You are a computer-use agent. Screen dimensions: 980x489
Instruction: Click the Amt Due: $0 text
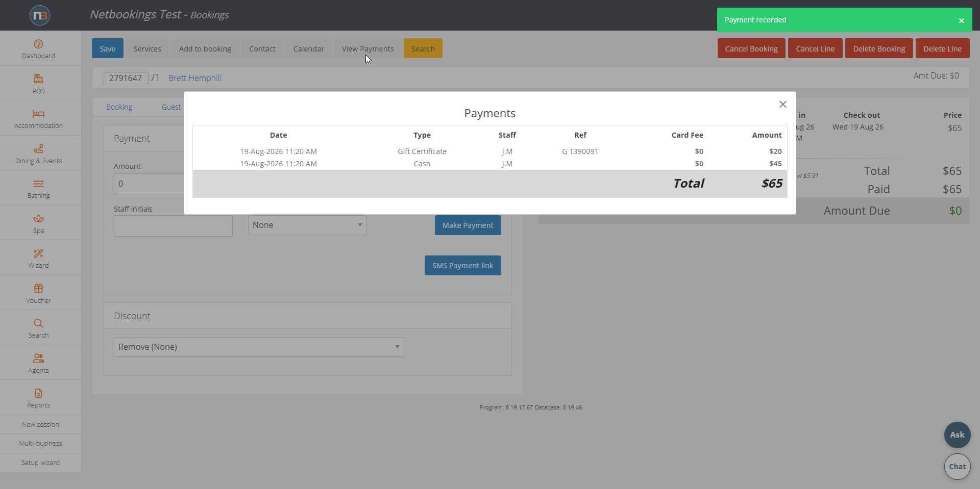point(936,75)
